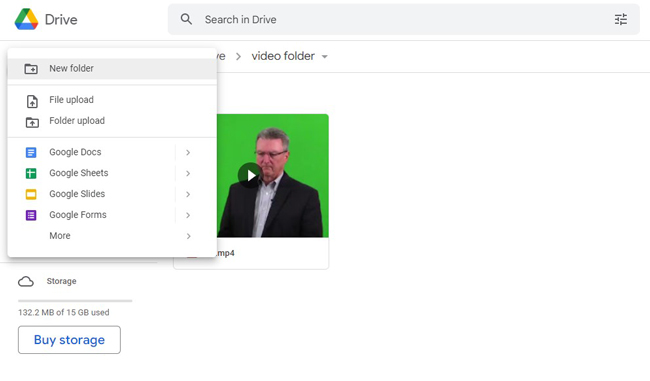Click the Google Docs icon

[31, 153]
